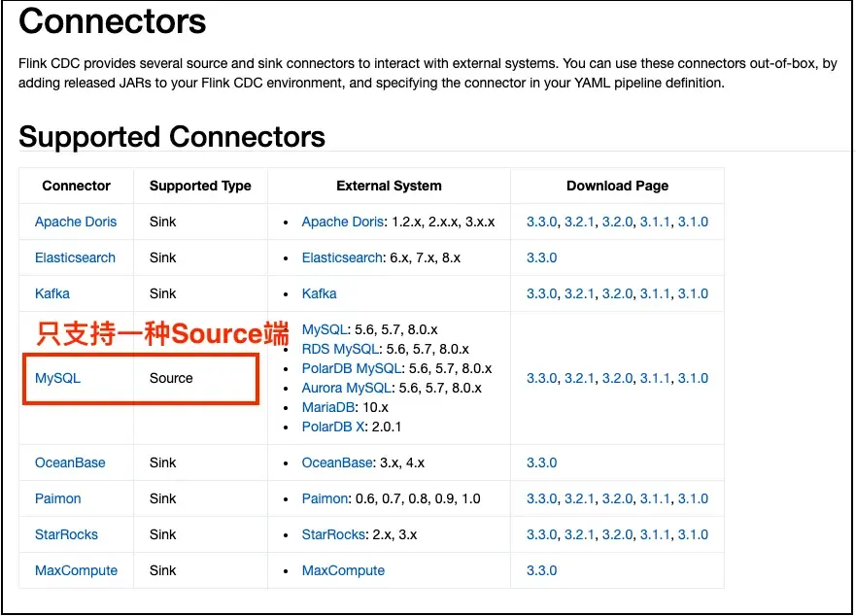Open Kafka 3.2.1 download
856x616 pixels.
(x=579, y=293)
